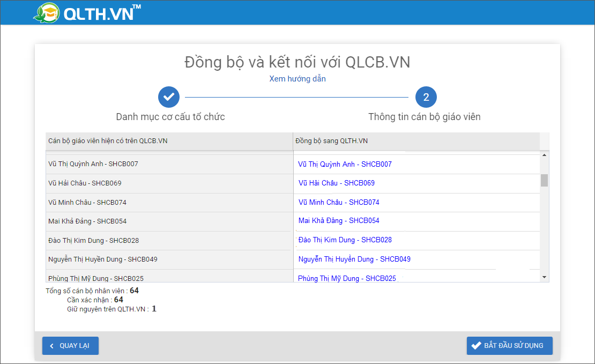Click the page title Đồng bộ và kết nối với QLCB.VN

[297, 62]
